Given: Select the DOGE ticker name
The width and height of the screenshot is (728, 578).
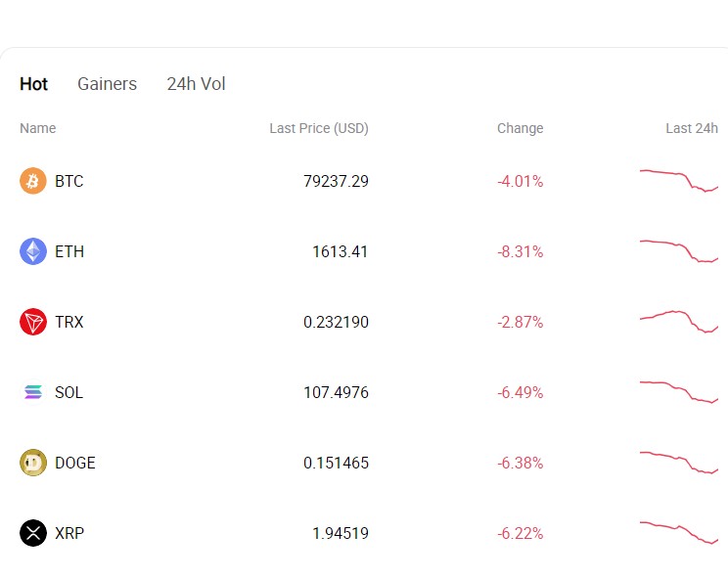Looking at the screenshot, I should point(75,463).
